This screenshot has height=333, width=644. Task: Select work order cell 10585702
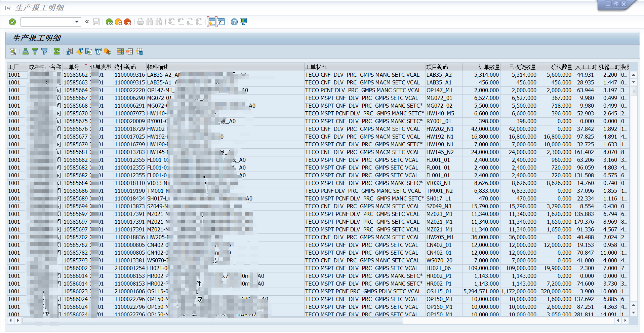click(76, 237)
